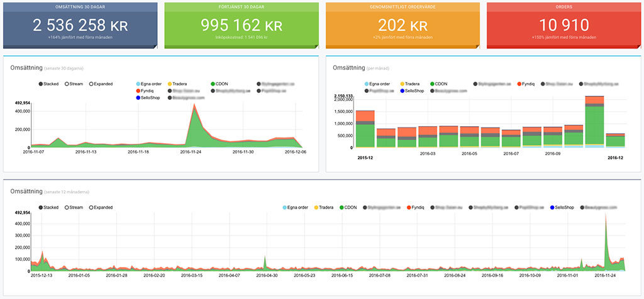Open the Omsättning 30 dagar blue card

pyautogui.click(x=80, y=25)
